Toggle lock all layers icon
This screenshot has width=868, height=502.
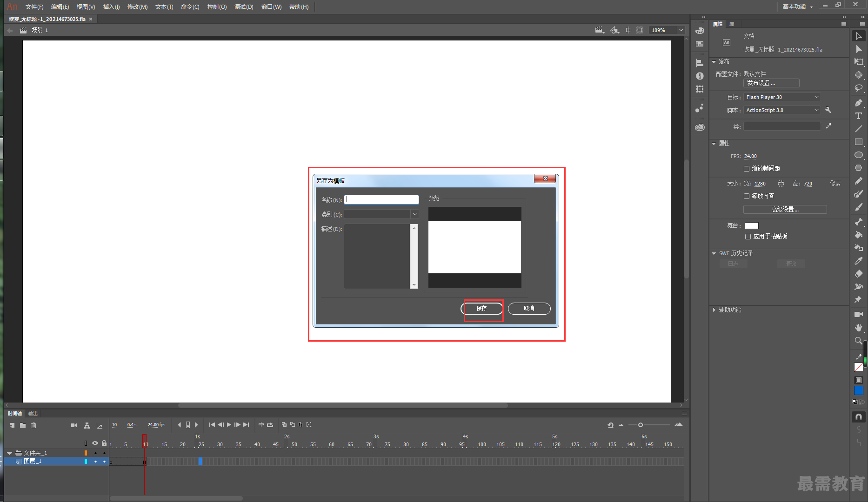(x=104, y=443)
